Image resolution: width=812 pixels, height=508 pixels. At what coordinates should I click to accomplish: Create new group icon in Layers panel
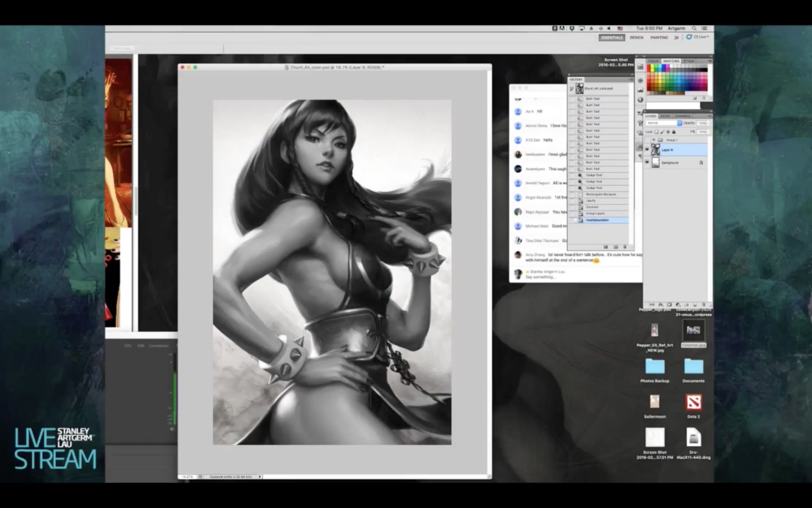(x=686, y=304)
